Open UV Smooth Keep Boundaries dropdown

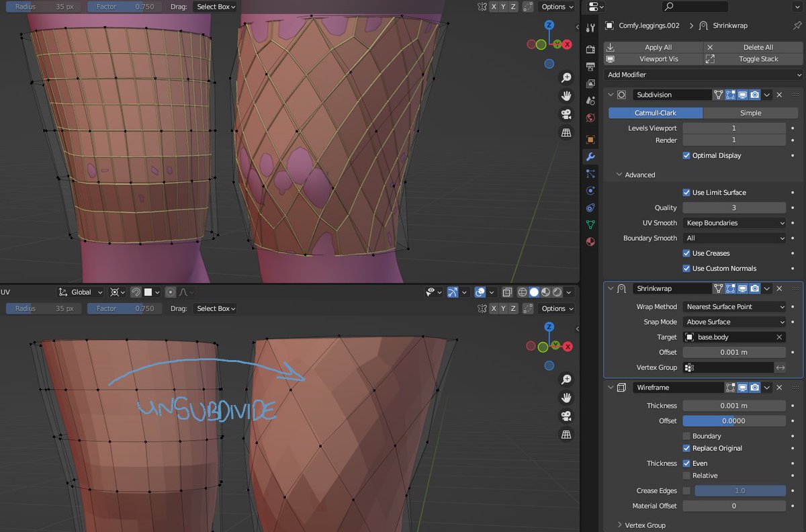pyautogui.click(x=734, y=223)
